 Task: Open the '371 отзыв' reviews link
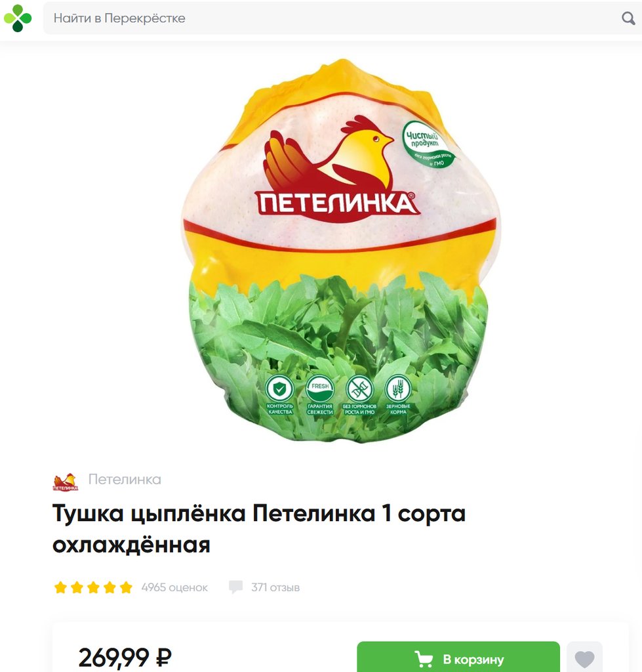[275, 587]
